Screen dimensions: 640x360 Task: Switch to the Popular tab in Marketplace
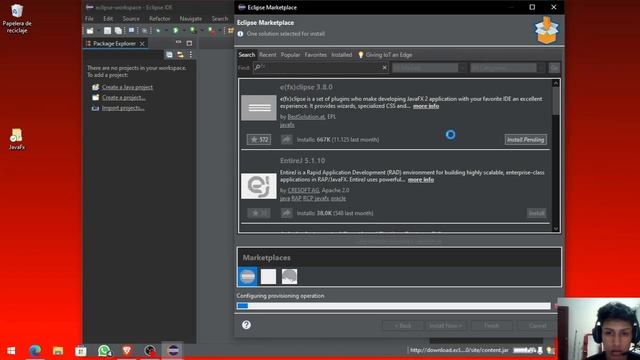click(x=290, y=55)
